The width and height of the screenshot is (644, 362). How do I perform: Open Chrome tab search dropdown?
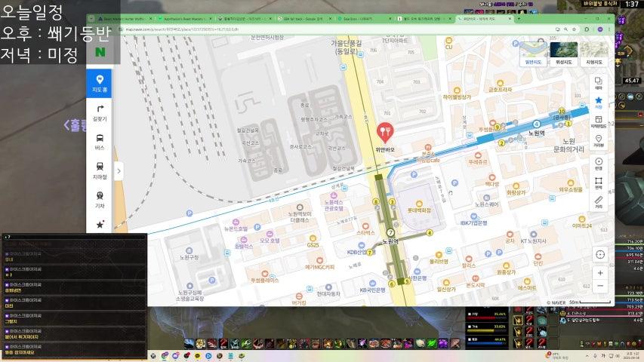(x=91, y=19)
